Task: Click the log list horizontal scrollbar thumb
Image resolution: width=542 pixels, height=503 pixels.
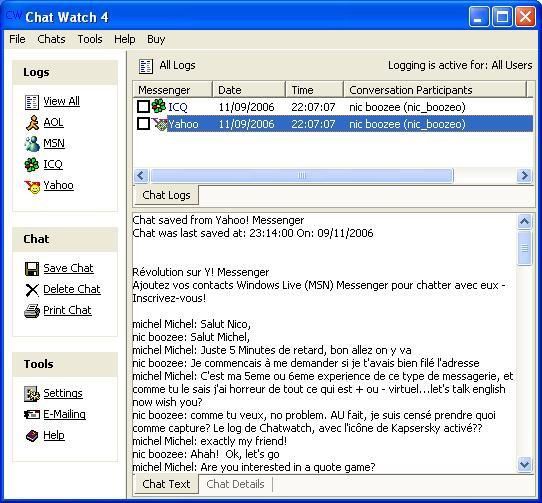Action: click(302, 176)
